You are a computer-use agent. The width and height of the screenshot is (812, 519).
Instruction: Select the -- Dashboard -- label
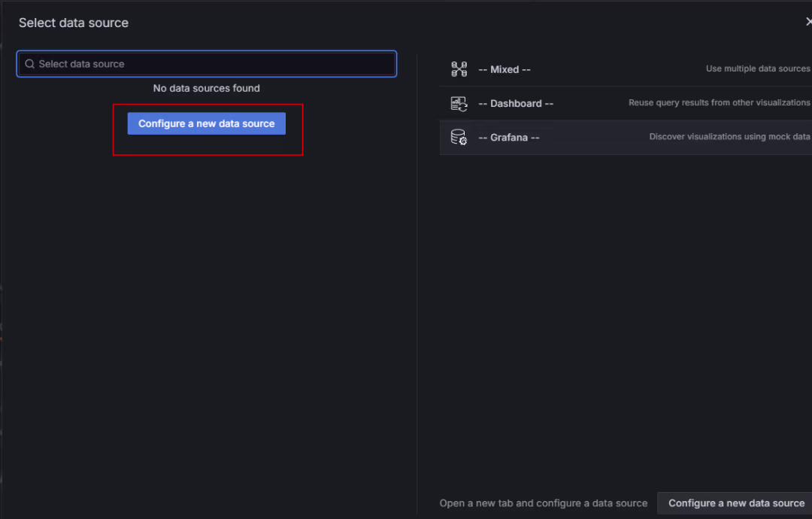click(516, 104)
